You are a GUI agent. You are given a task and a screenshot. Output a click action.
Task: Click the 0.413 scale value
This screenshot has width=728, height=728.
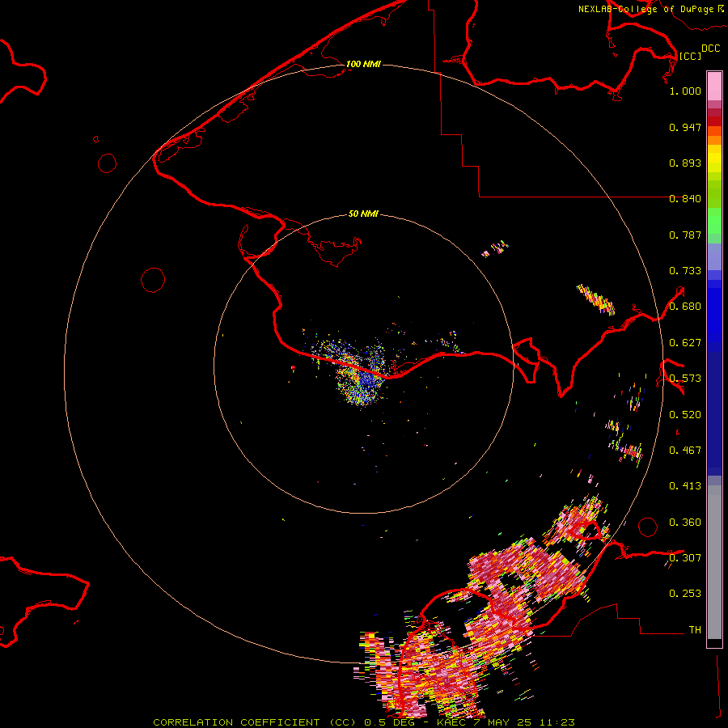[x=685, y=486]
